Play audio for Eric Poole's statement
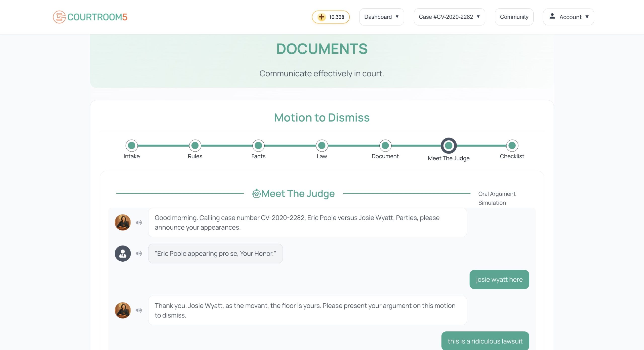The image size is (644, 350). click(139, 254)
